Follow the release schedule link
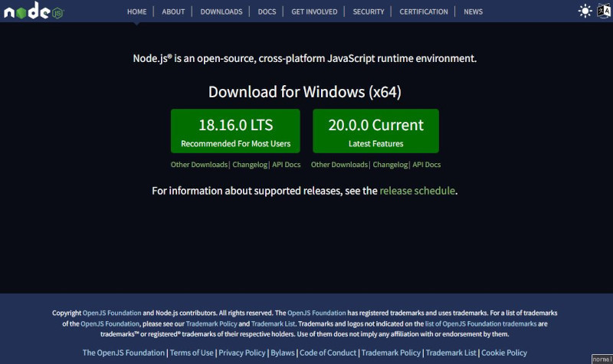The width and height of the screenshot is (613, 364). (x=417, y=191)
